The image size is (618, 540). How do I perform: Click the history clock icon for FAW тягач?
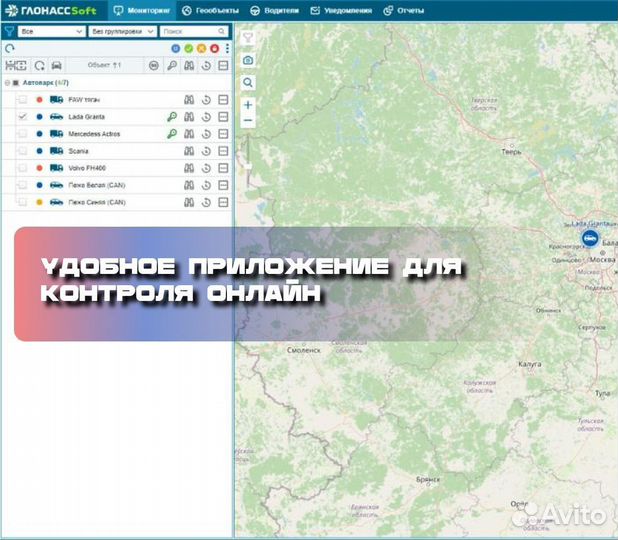tap(206, 100)
